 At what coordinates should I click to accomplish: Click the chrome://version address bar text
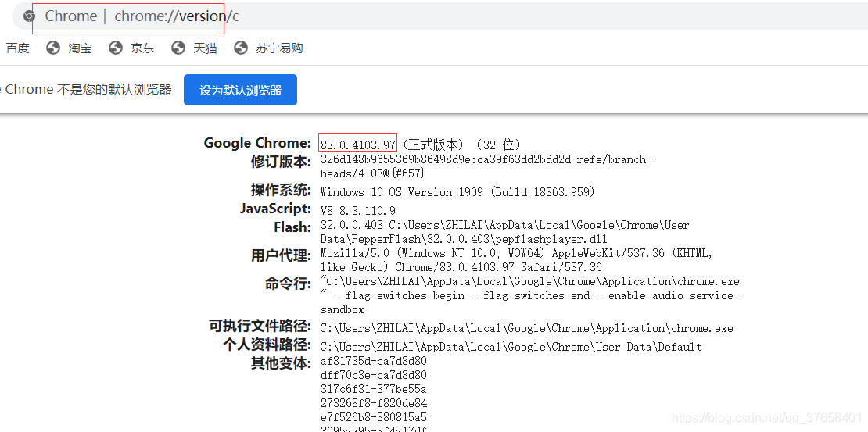pyautogui.click(x=177, y=16)
